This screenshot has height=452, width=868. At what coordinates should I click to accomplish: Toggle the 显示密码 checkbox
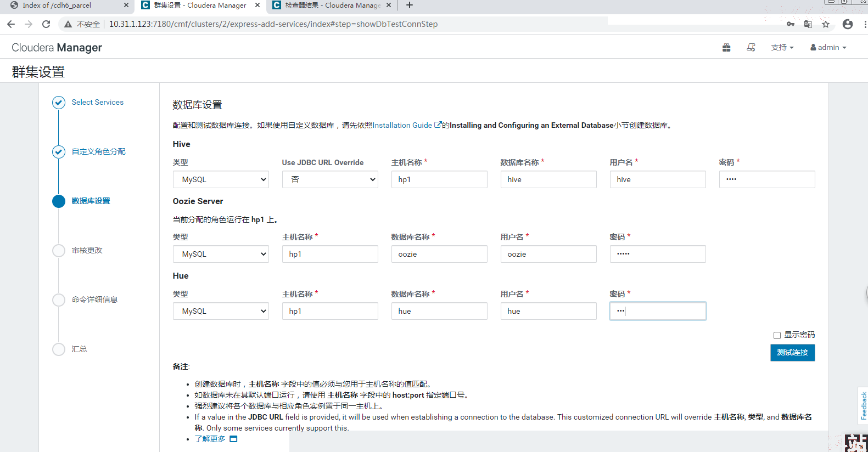tap(777, 335)
